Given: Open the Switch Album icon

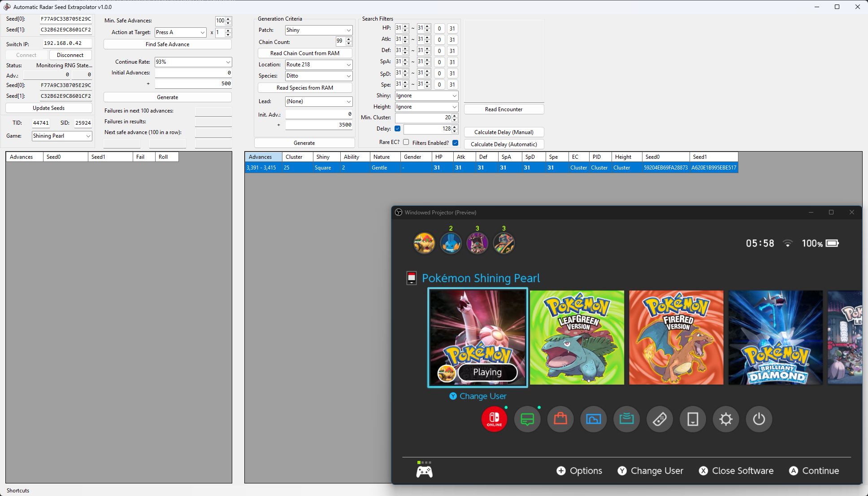Looking at the screenshot, I should point(593,419).
